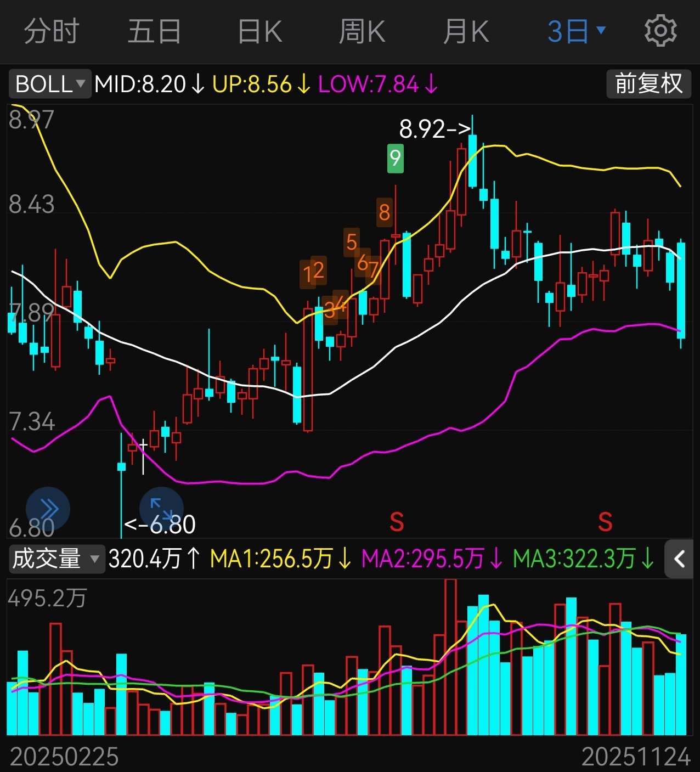
Task: Tap the red S signal near the chart's right end
Action: coord(605,522)
